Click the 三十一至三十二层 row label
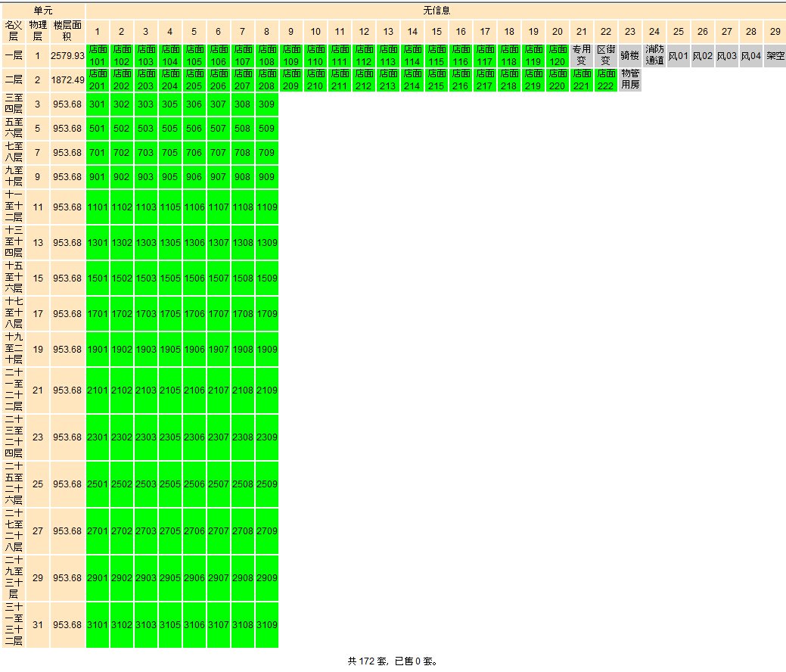The image size is (786, 672). [14, 625]
